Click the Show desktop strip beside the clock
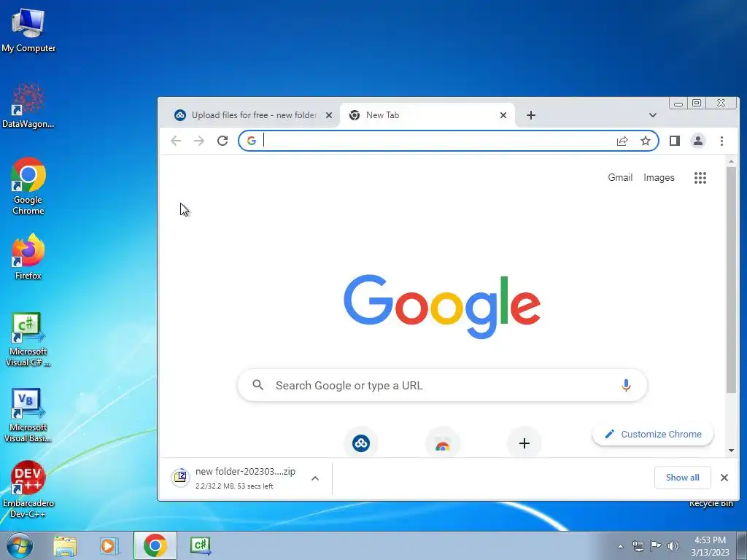The width and height of the screenshot is (747, 560). pyautogui.click(x=742, y=545)
